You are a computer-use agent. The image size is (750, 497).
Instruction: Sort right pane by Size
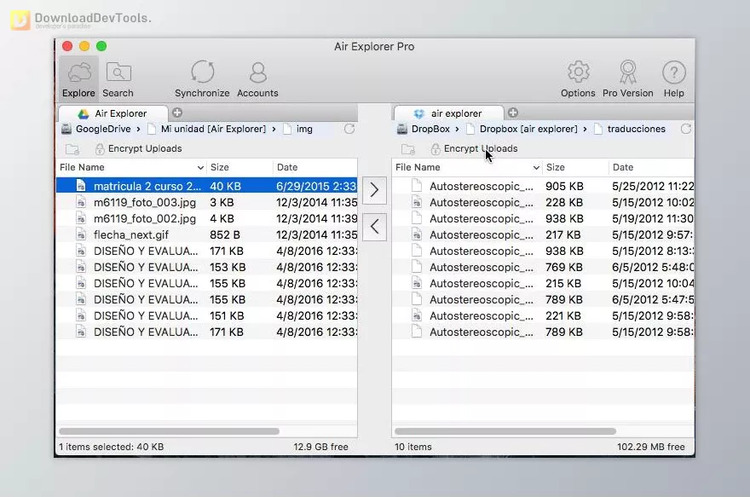click(x=575, y=167)
